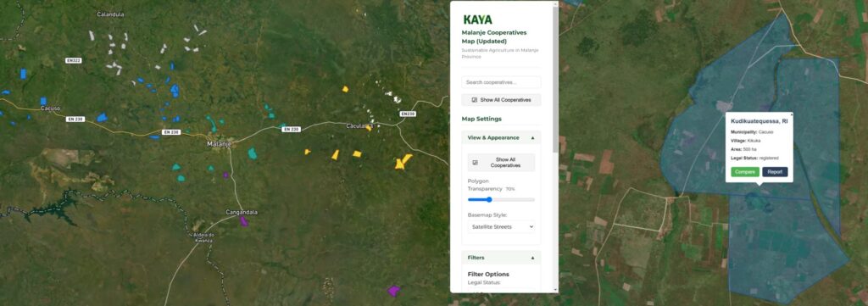Click the checkbox icon in the View & Appearance show-all button
This screenshot has height=306, width=868.
tap(475, 163)
